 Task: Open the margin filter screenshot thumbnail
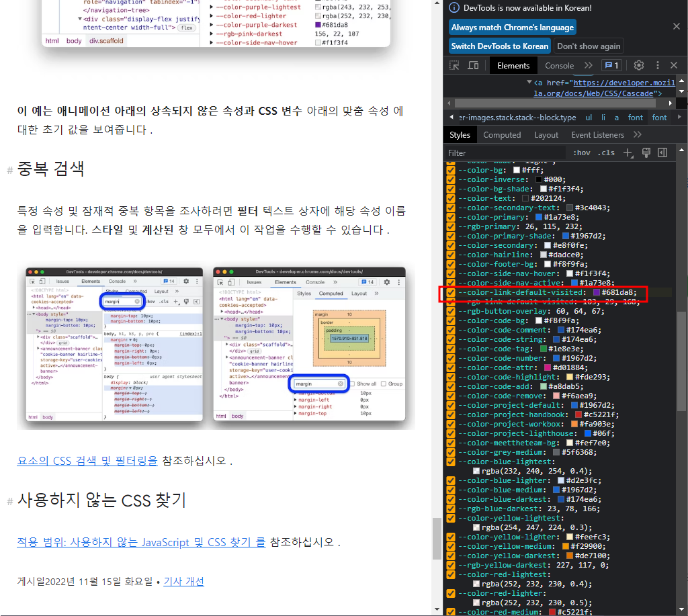pos(216,345)
